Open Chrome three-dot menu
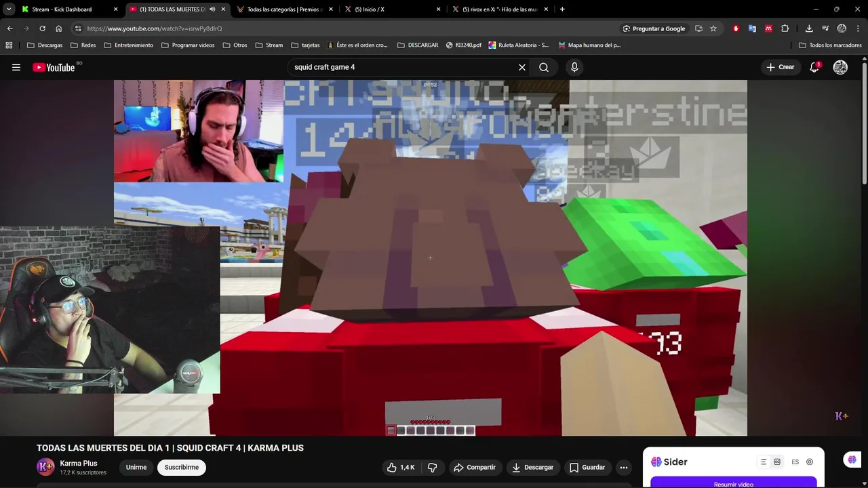 (858, 28)
